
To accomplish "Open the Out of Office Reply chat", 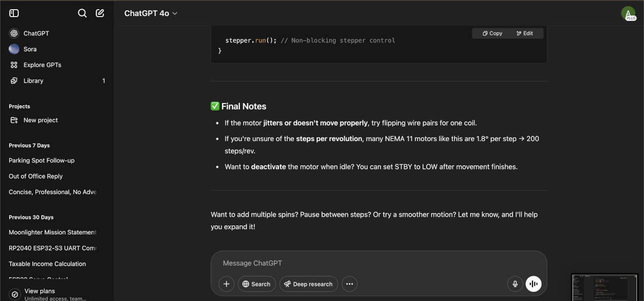I will (x=57, y=176).
